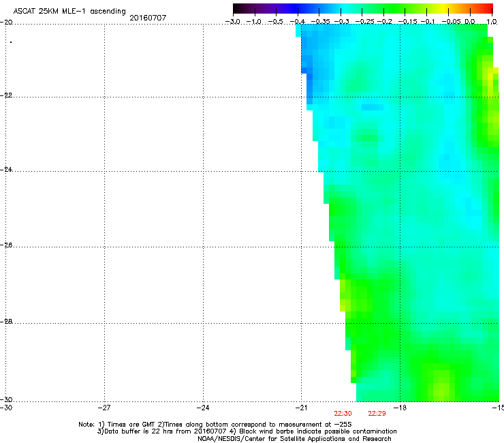
Task: Click the '-3.0' color scale label
Action: (x=233, y=22)
